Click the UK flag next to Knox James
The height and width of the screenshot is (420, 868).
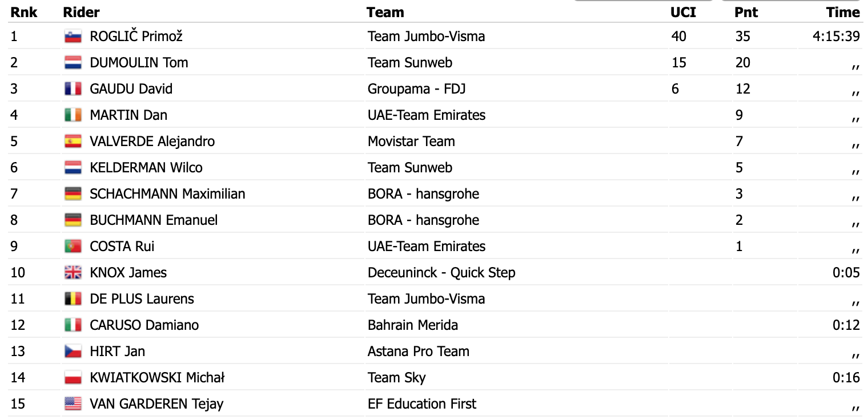[x=73, y=273]
